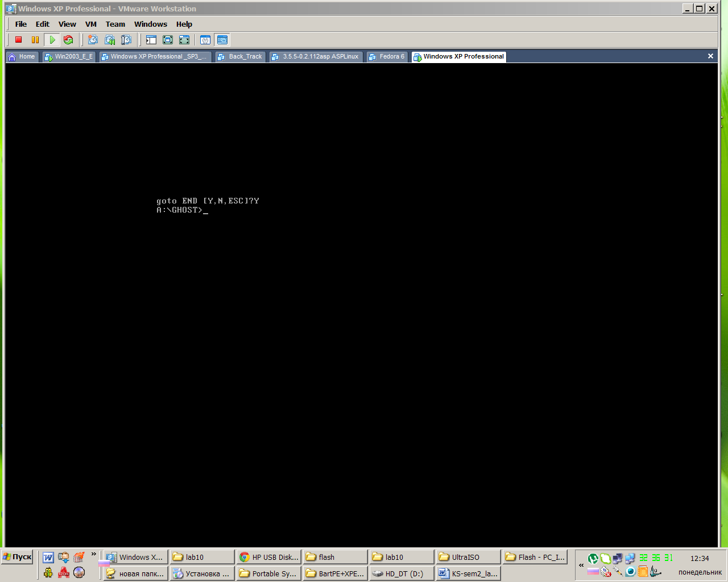Open KS-sem2_la... Word document button
728x582 pixels.
[x=469, y=573]
